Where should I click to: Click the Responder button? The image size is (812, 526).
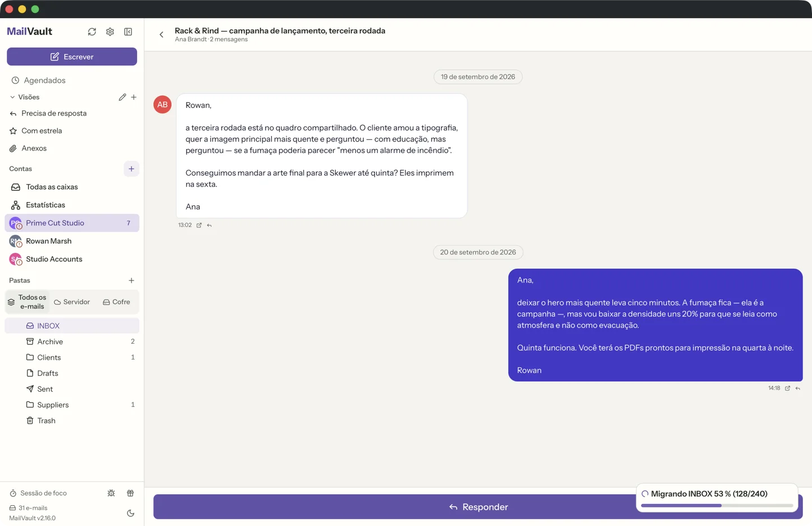(x=478, y=507)
